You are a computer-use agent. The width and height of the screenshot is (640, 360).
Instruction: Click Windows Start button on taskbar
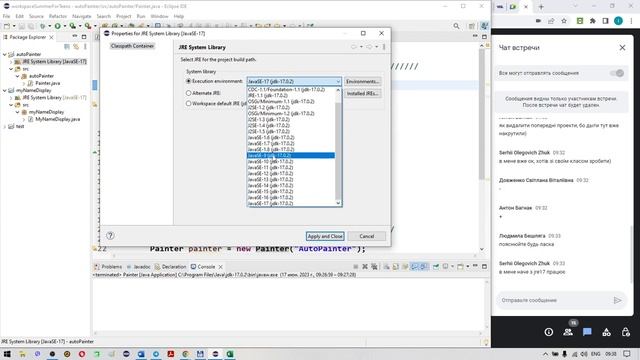(7, 354)
